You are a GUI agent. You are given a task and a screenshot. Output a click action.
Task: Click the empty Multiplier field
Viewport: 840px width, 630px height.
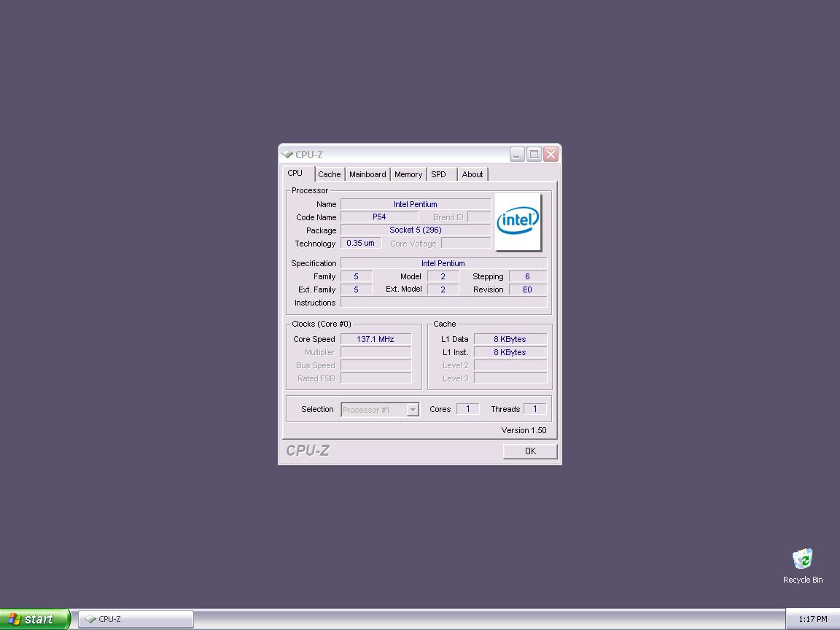pos(376,352)
